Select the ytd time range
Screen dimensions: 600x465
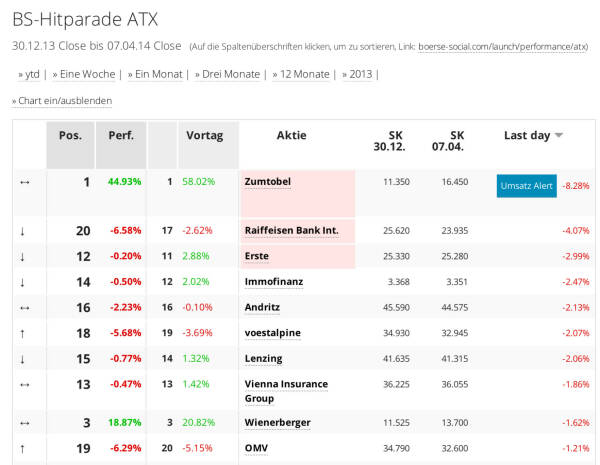pos(31,74)
